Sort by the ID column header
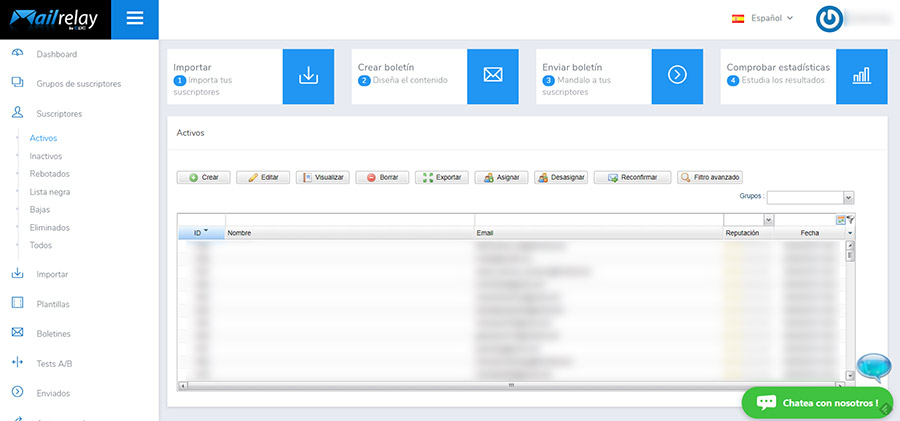 point(201,233)
